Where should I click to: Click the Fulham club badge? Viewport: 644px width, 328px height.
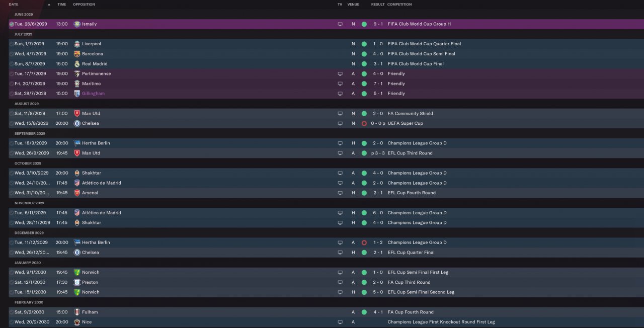click(77, 312)
